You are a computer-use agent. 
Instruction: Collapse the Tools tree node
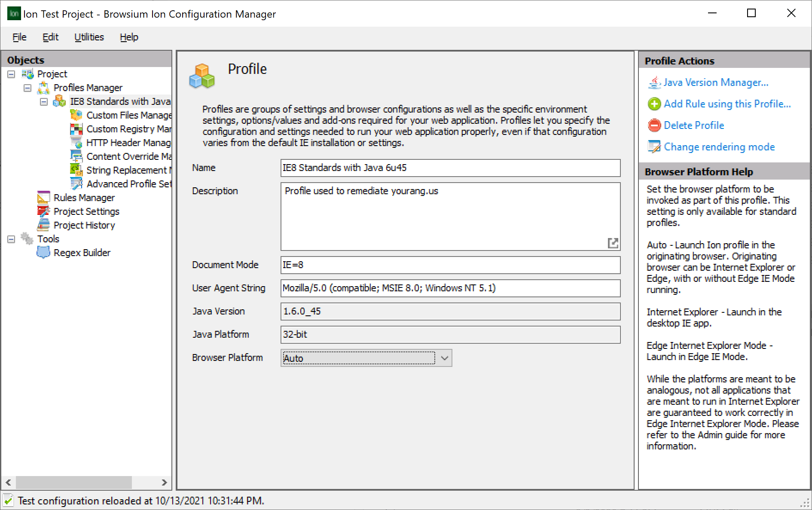11,238
